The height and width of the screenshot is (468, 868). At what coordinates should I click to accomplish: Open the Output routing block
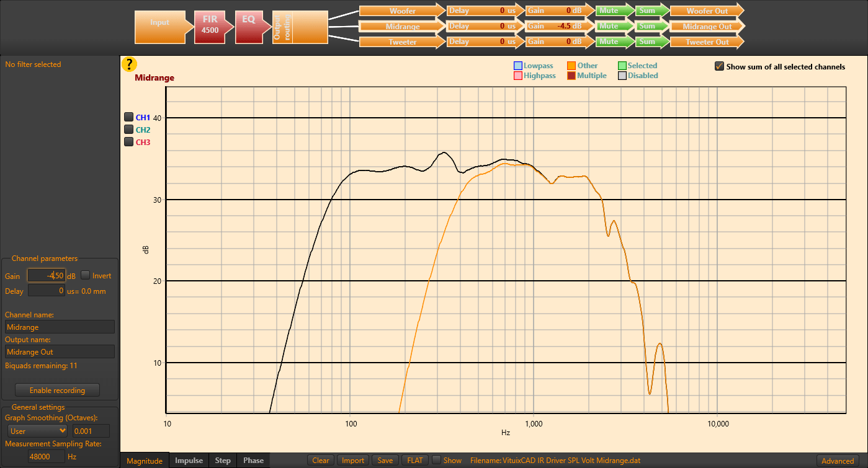[x=300, y=27]
